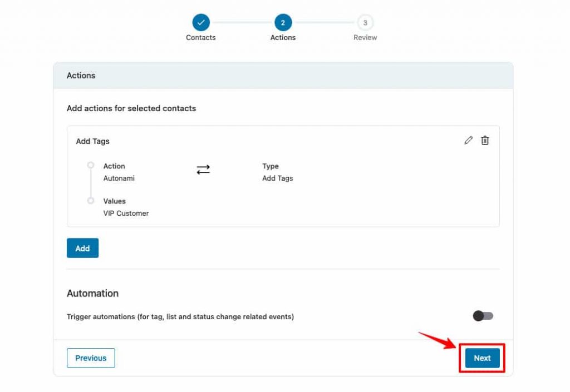Click the 'Autonami' action text

[119, 178]
